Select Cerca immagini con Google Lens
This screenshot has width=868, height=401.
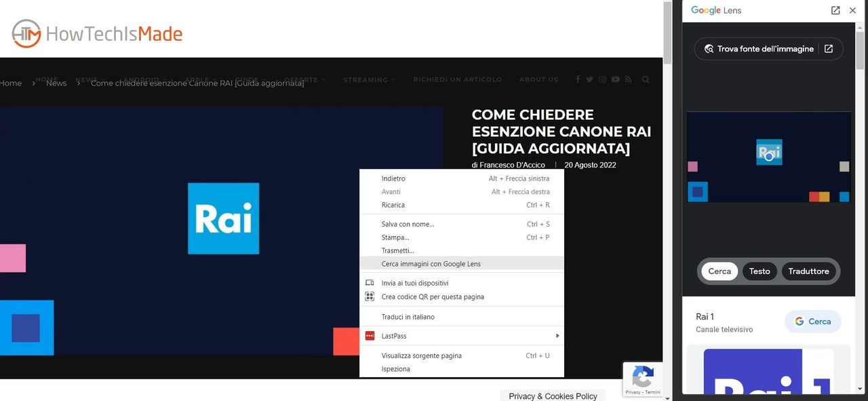[462, 264]
